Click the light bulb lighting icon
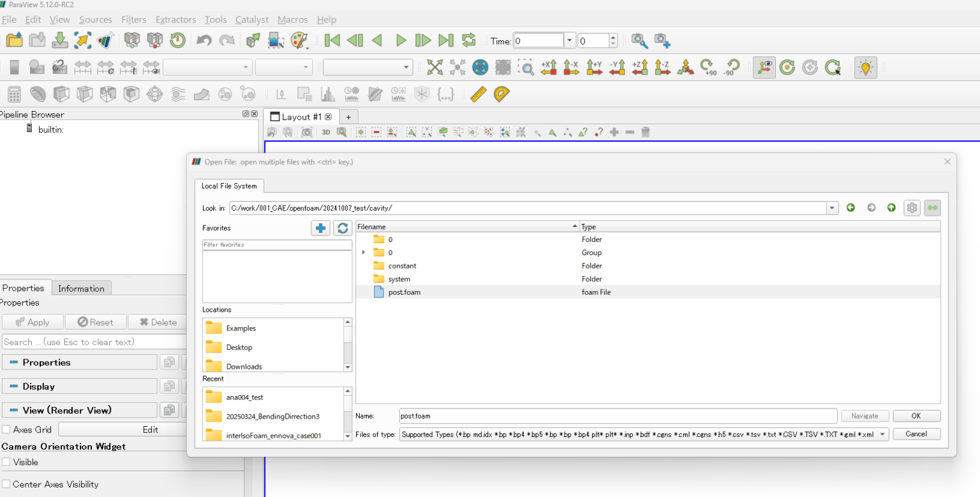The height and width of the screenshot is (497, 980). click(x=865, y=68)
